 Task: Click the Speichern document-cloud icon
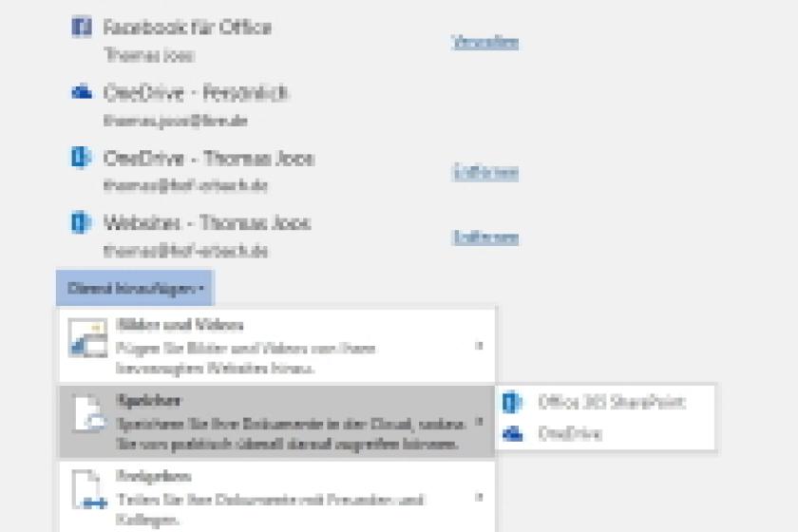point(89,413)
